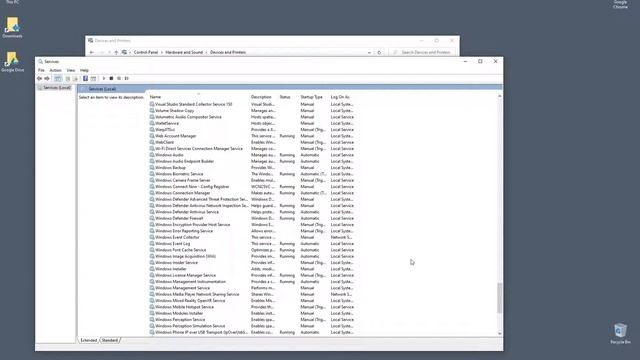Screen dimensions: 640x360
Task: Open the View menu in Services
Action: pos(71,70)
